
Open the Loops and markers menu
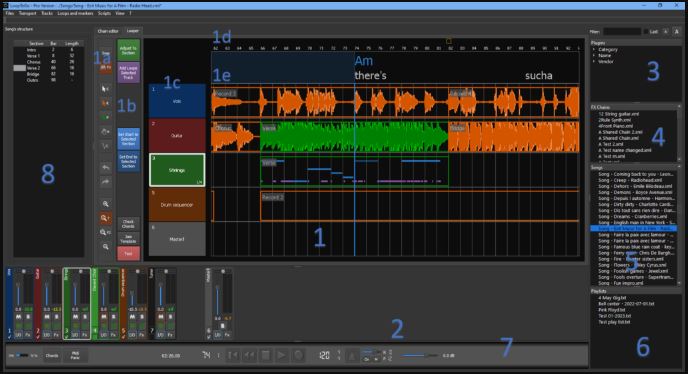(75, 13)
